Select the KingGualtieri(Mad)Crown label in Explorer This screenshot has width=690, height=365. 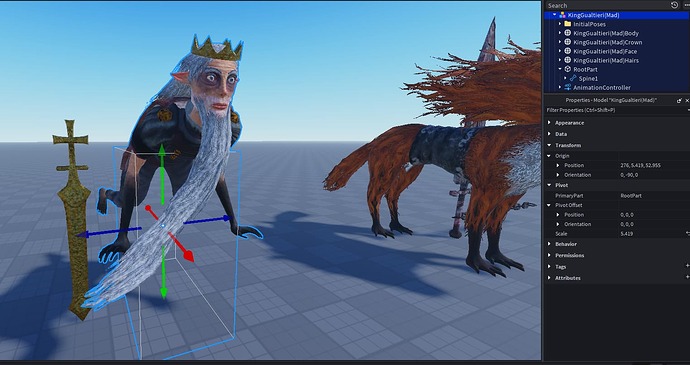608,42
